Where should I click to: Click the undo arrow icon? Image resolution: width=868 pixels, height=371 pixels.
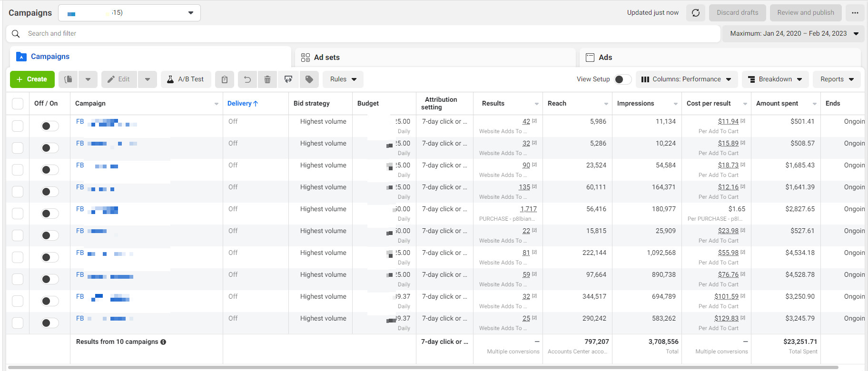point(247,79)
